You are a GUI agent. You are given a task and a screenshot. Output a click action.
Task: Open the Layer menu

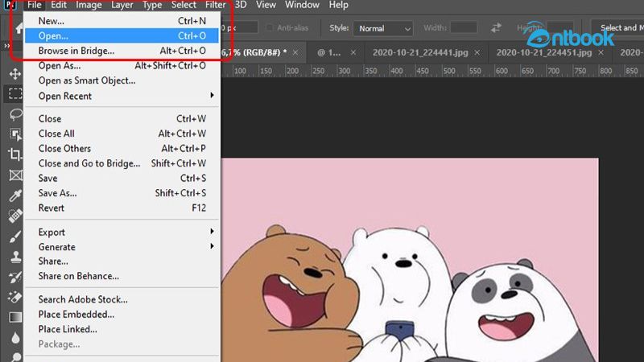coord(122,5)
